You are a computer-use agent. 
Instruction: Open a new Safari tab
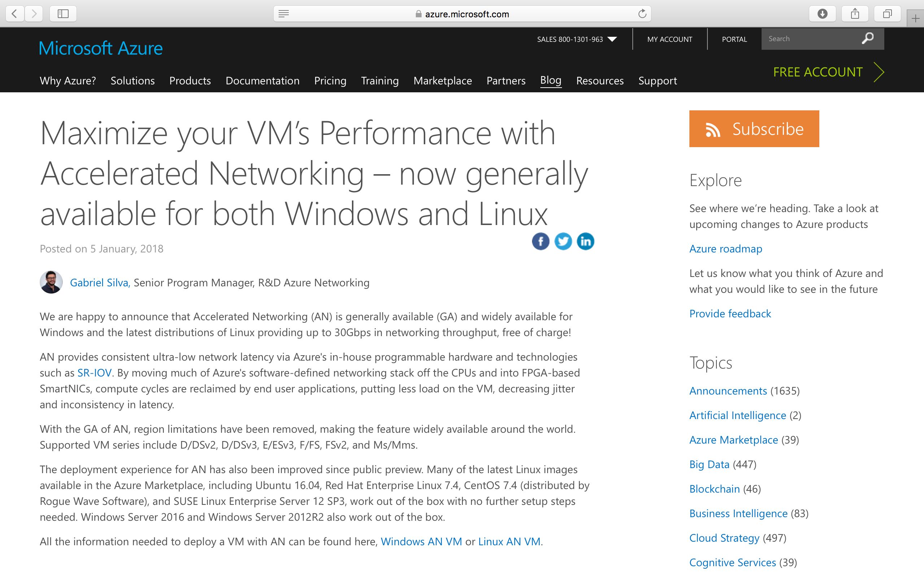click(x=915, y=18)
